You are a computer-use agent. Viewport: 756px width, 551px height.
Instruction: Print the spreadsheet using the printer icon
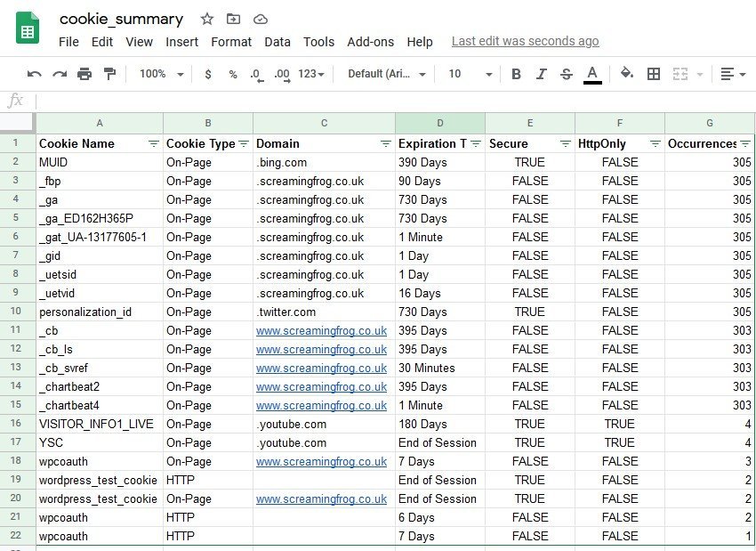point(84,74)
